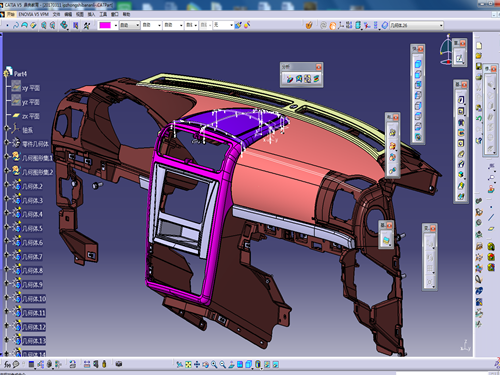The width and height of the screenshot is (500, 375).
Task: Click the purple top panel surface in the model
Action: 230,122
